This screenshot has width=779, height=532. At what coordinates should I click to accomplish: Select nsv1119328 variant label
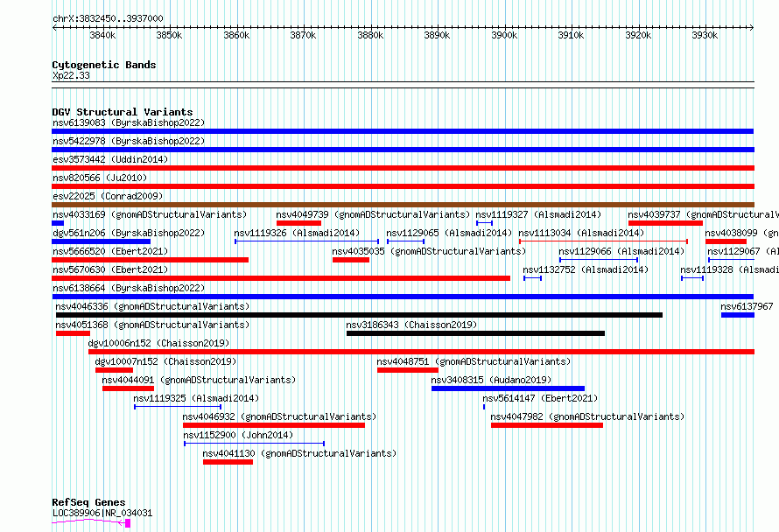tap(729, 269)
